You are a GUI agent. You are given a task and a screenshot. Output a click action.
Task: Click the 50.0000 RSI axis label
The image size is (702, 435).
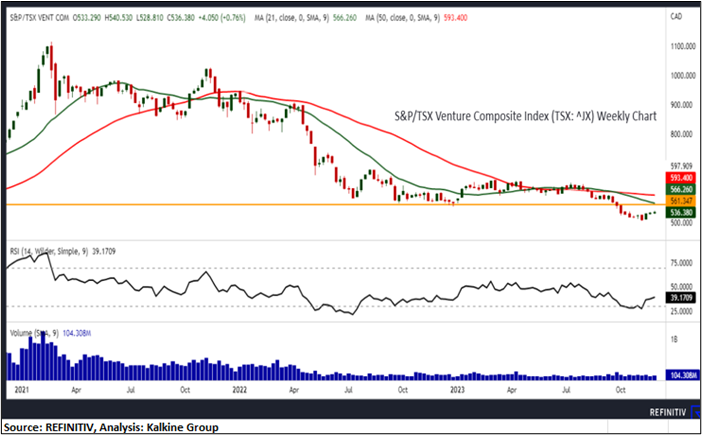point(681,287)
